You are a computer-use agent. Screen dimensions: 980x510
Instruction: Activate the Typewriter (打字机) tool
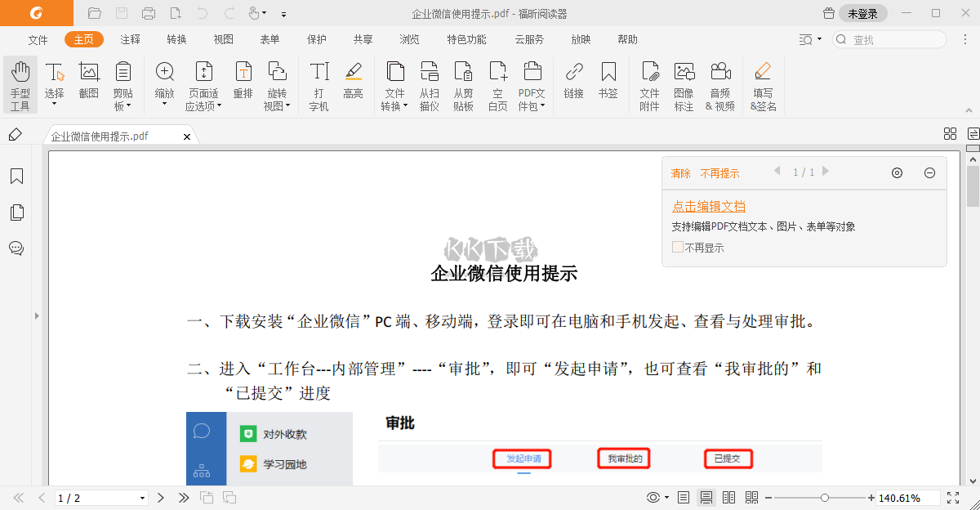[x=318, y=82]
